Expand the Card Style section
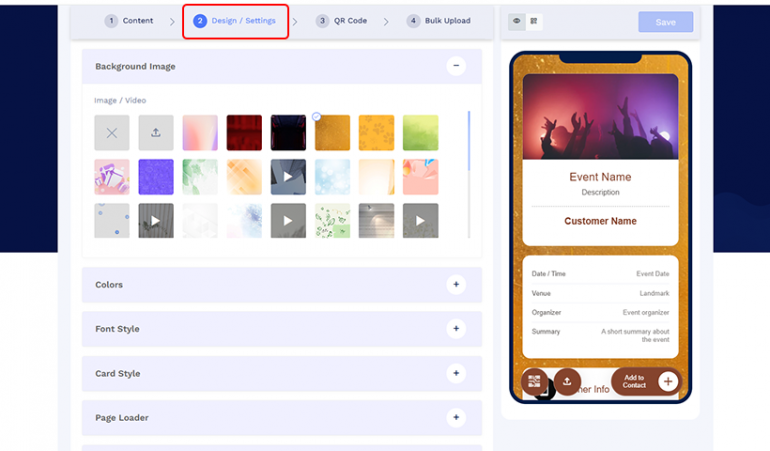Screen dimensions: 770x451 456,373
